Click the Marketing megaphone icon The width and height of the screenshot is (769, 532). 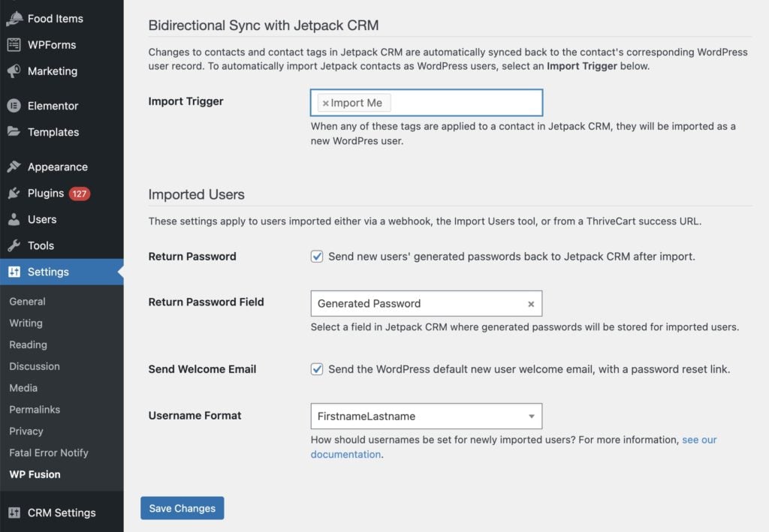tap(14, 71)
